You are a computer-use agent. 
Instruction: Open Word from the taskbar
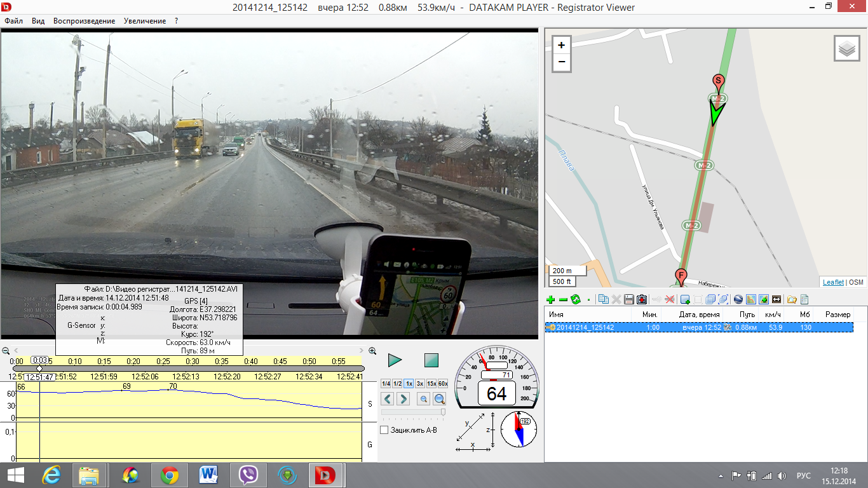208,475
